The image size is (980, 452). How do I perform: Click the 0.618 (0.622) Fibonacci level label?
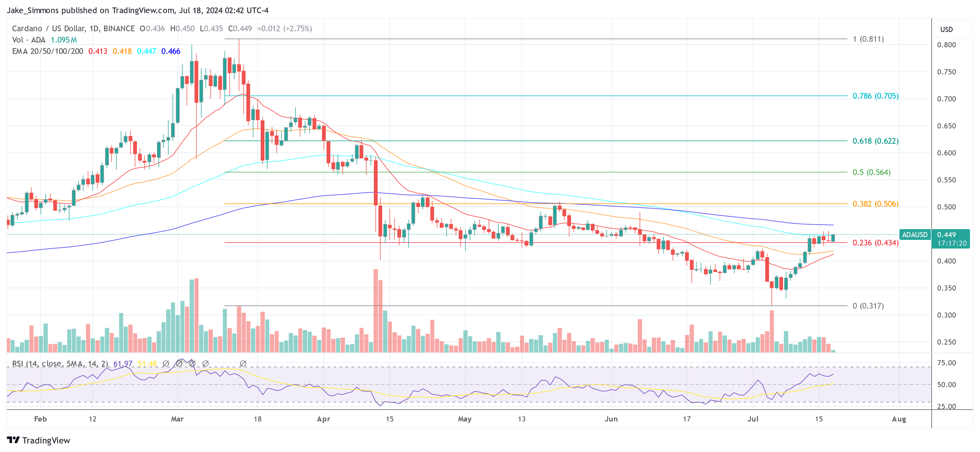pyautogui.click(x=875, y=141)
